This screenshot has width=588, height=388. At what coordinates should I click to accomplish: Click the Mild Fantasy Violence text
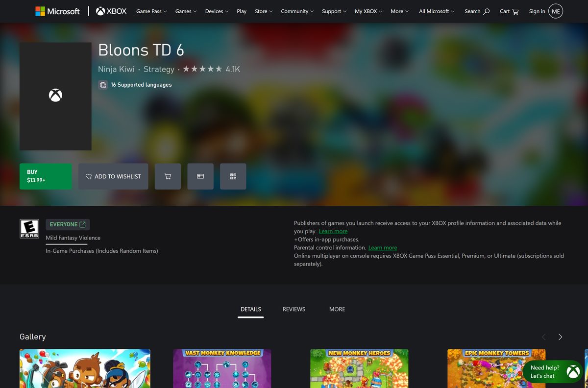click(x=73, y=238)
